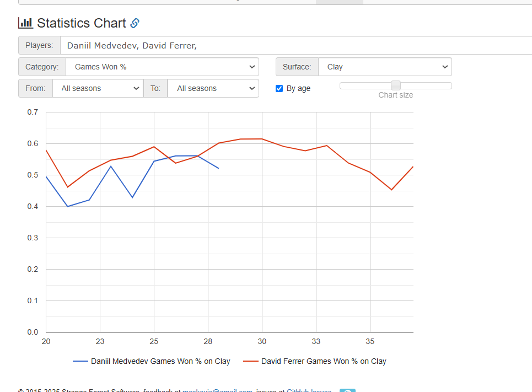This screenshot has width=532, height=392.
Task: Click the David Ferrer legend entry
Action: coord(315,362)
